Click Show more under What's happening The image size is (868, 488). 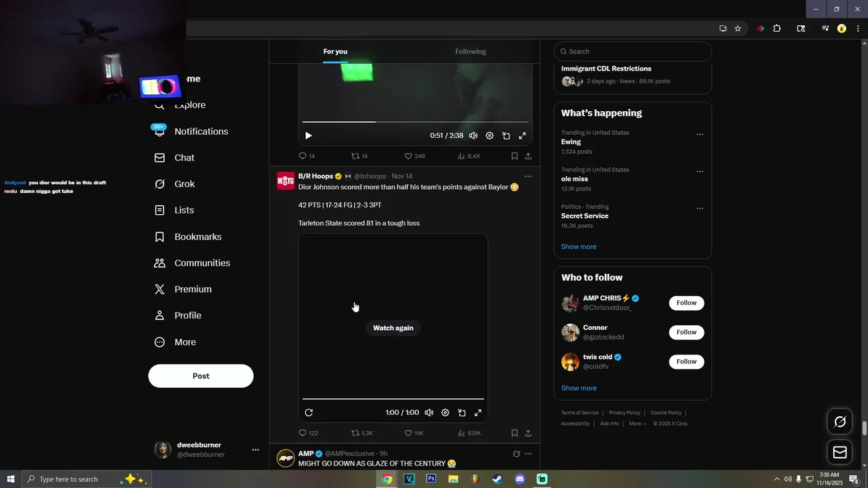(x=578, y=247)
